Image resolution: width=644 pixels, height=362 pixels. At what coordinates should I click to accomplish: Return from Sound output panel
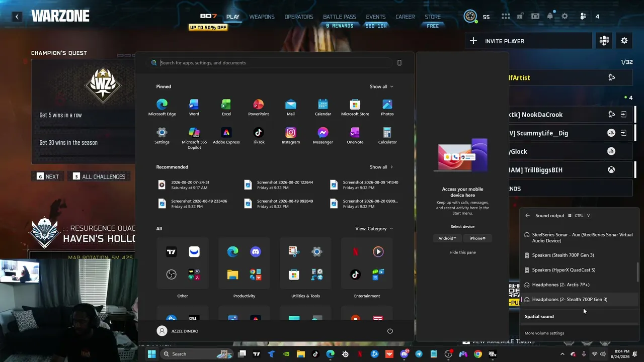(x=527, y=216)
